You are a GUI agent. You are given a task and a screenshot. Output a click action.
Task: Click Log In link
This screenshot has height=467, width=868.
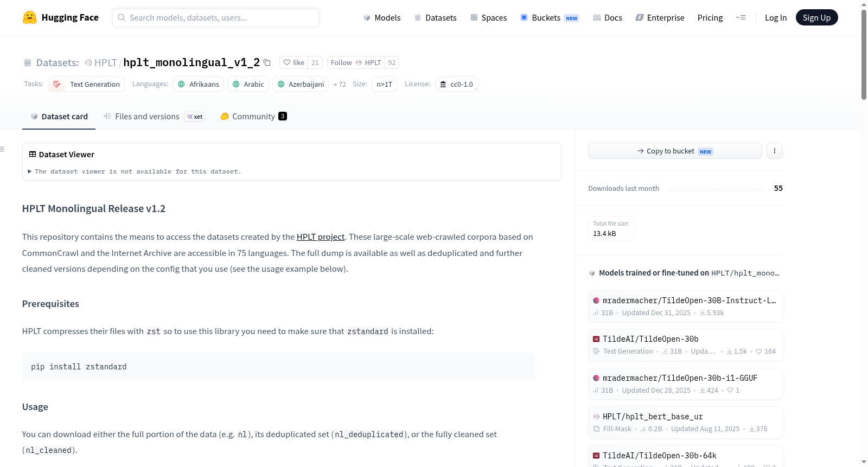pyautogui.click(x=776, y=17)
